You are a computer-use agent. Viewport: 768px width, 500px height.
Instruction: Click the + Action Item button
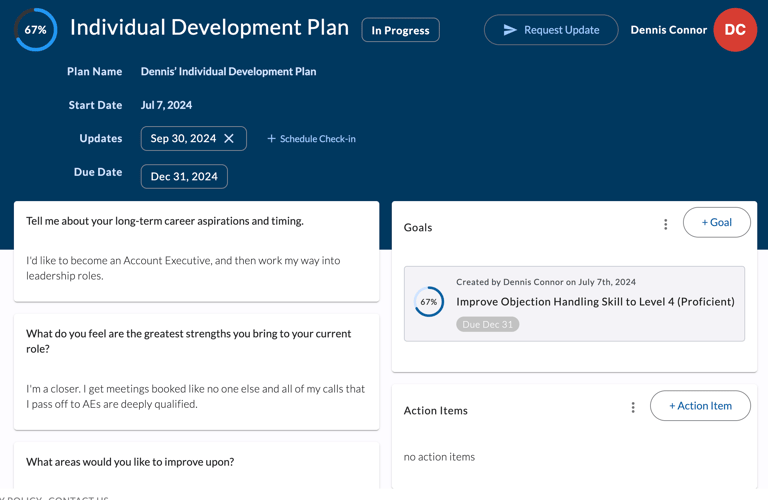(700, 406)
